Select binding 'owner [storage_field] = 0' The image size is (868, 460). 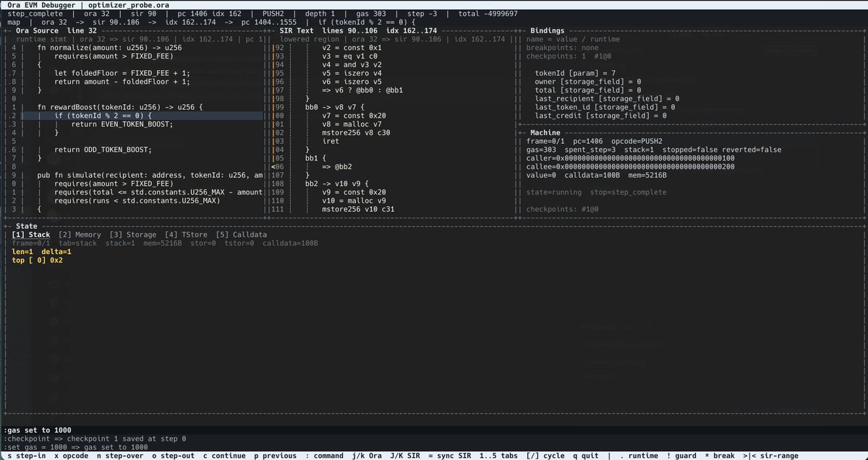coord(588,82)
